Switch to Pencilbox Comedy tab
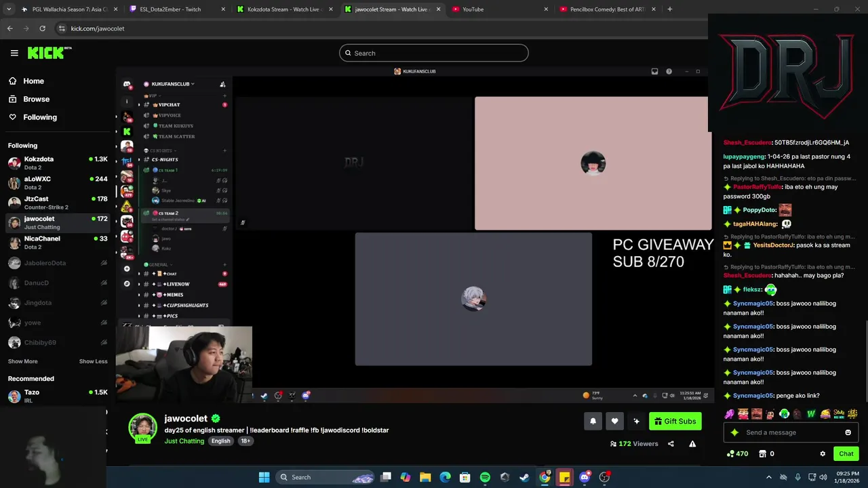This screenshot has height=488, width=868. 606,9
